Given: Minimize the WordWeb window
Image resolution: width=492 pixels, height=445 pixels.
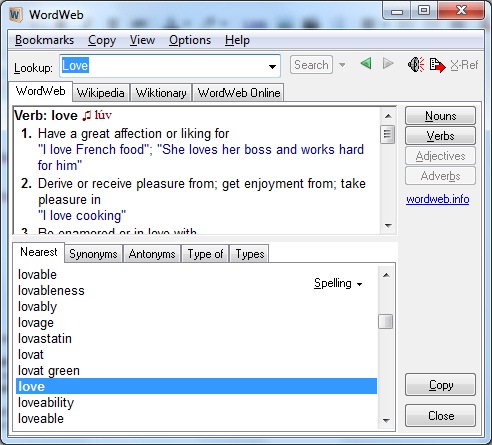Looking at the screenshot, I should point(397,11).
